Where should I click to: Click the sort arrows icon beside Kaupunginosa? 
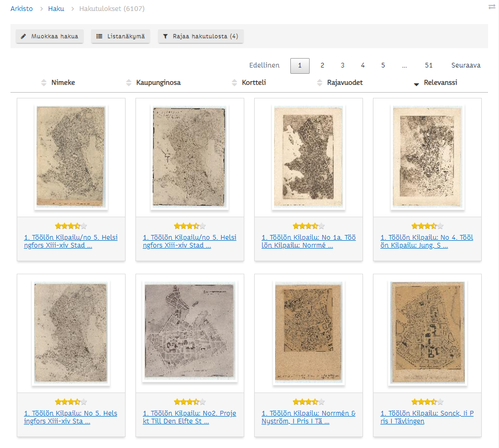129,83
